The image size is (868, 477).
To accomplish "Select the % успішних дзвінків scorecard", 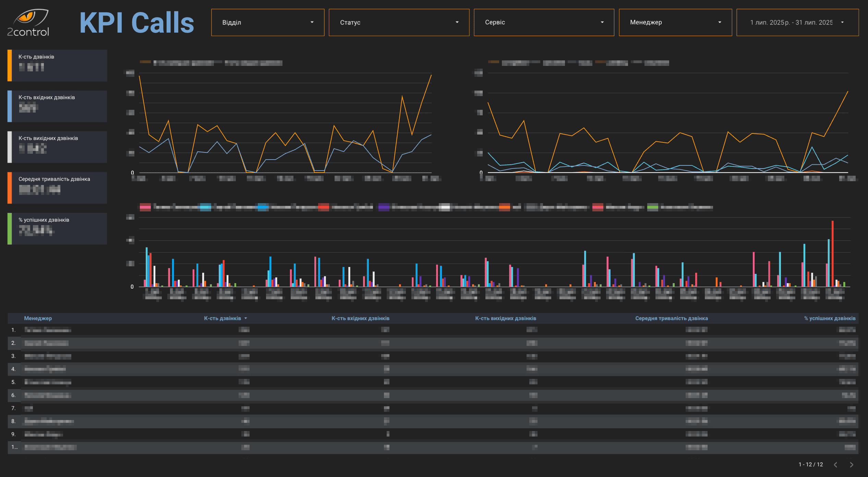I will [57, 229].
